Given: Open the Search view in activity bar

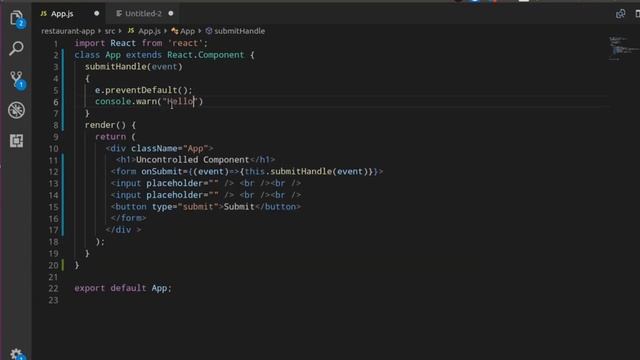Looking at the screenshot, I should click(x=16, y=49).
